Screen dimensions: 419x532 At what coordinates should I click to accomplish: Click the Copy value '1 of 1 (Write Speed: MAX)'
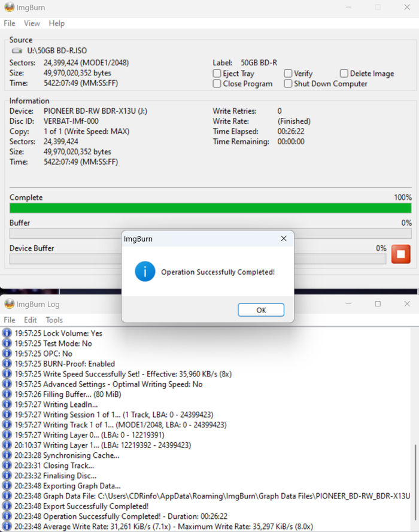pyautogui.click(x=87, y=131)
